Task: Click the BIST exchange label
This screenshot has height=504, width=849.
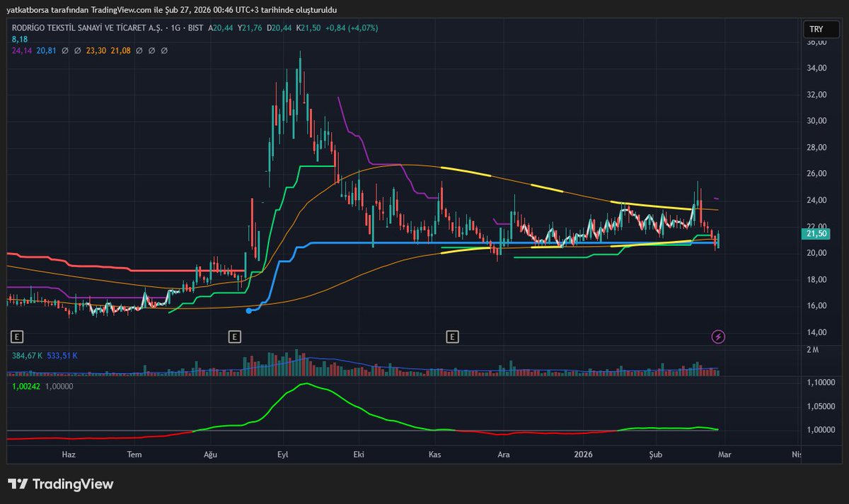Action: tap(195, 28)
